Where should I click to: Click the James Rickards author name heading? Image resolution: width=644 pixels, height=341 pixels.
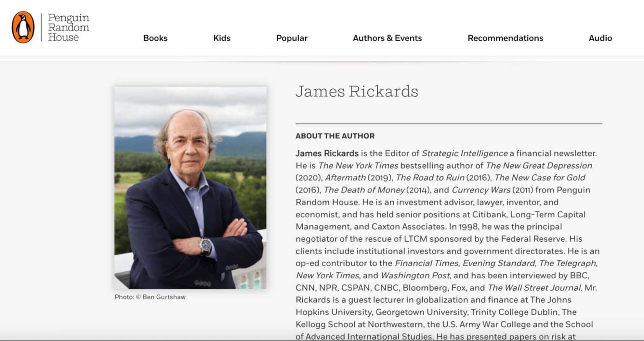point(357,92)
